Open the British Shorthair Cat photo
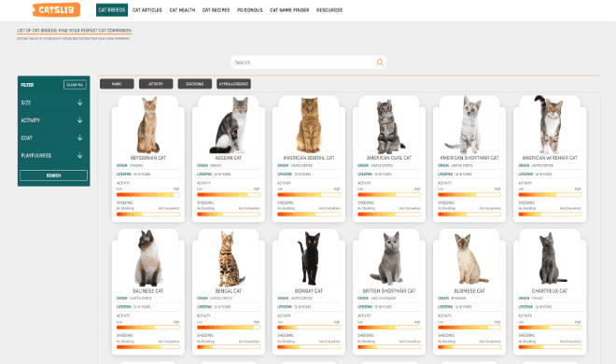This screenshot has width=616, height=364. [x=389, y=258]
